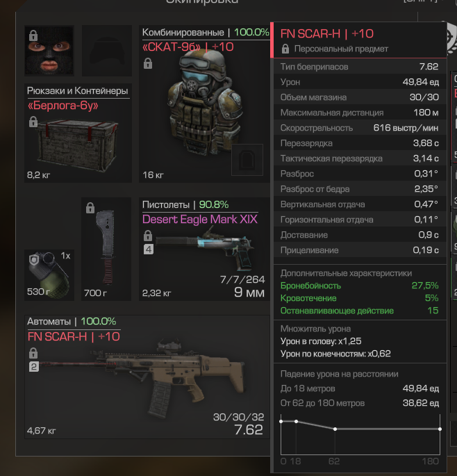Open the empty armor plate slot
Image resolution: width=457 pixels, height=476 pixels.
click(247, 160)
